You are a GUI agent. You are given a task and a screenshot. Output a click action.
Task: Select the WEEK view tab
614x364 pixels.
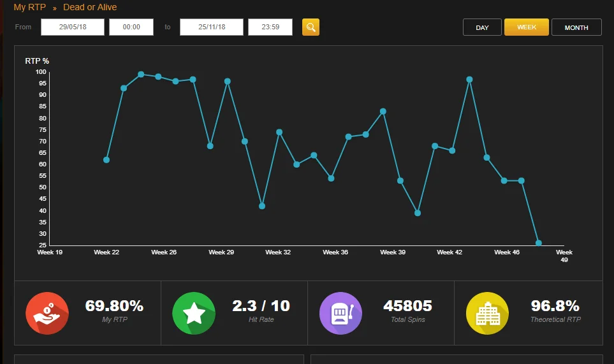(526, 27)
